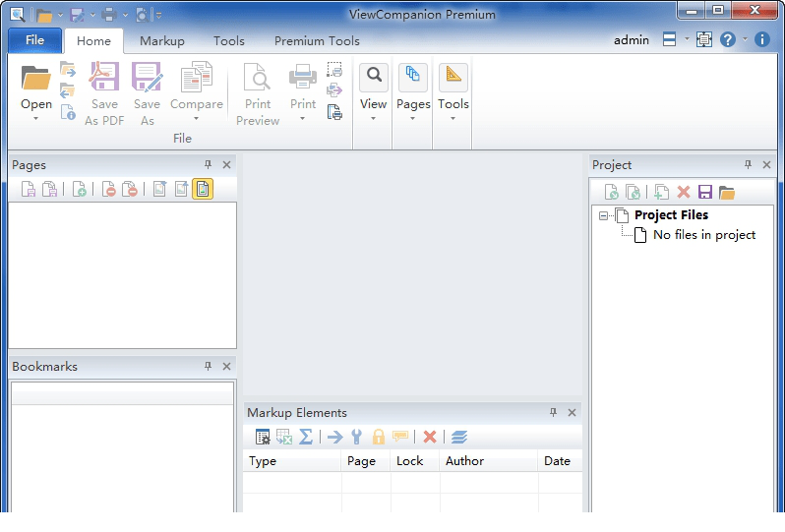This screenshot has height=532, width=785.
Task: Select the Project Files root node
Action: [671, 214]
